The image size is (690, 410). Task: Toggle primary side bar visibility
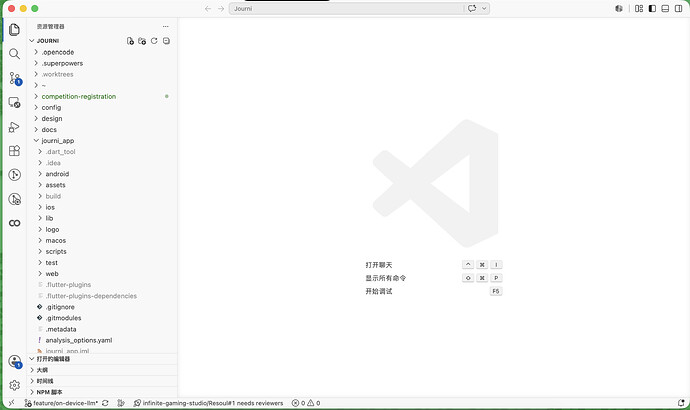pyautogui.click(x=652, y=8)
